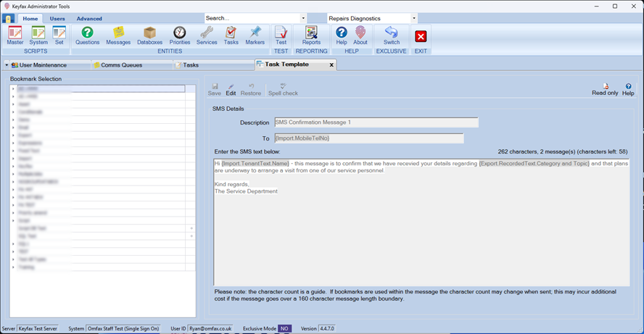The width and height of the screenshot is (644, 334).
Task: Open the Services wrench icon
Action: click(207, 36)
